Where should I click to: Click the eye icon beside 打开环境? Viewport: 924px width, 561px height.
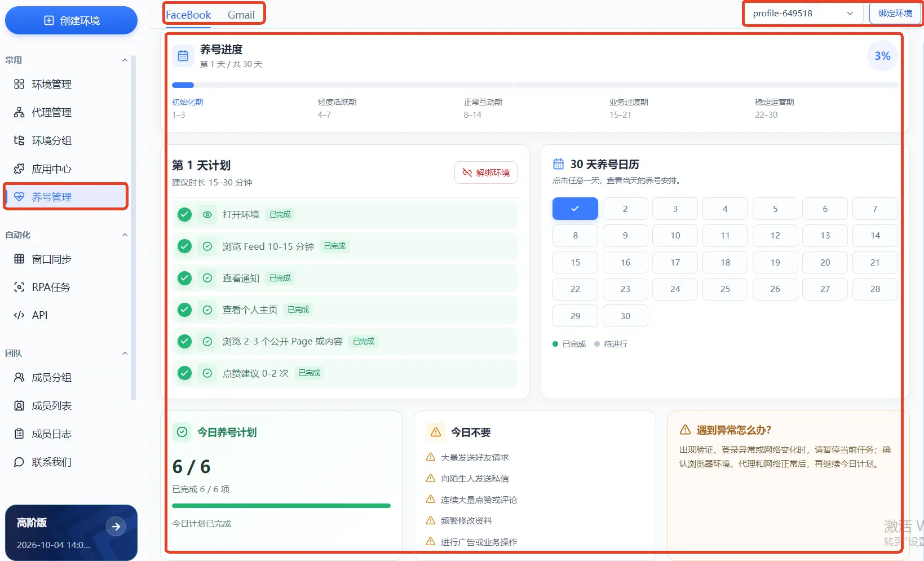(207, 215)
